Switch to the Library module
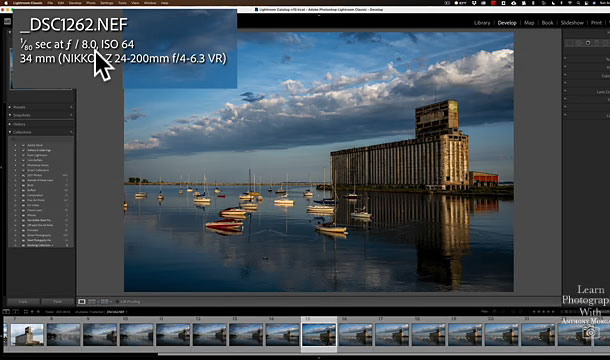Image resolution: width=610 pixels, height=360 pixels. tap(482, 23)
